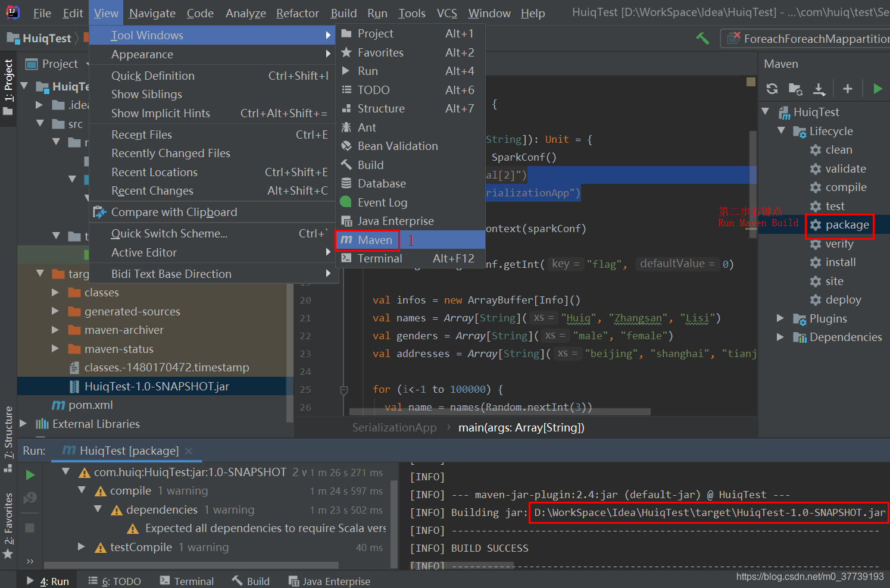Image resolution: width=890 pixels, height=588 pixels.
Task: Click the green build hammer icon
Action: click(x=702, y=39)
